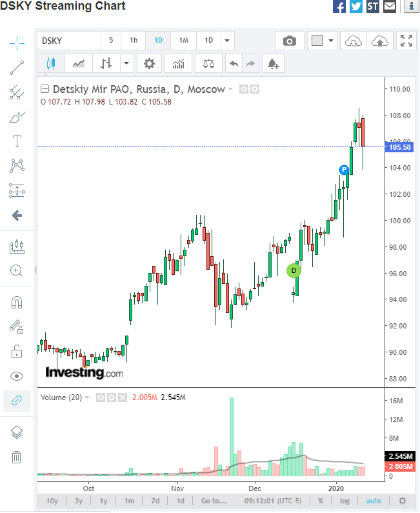Click trash icon to remove drawings
The height and width of the screenshot is (513, 420).
pos(17,457)
